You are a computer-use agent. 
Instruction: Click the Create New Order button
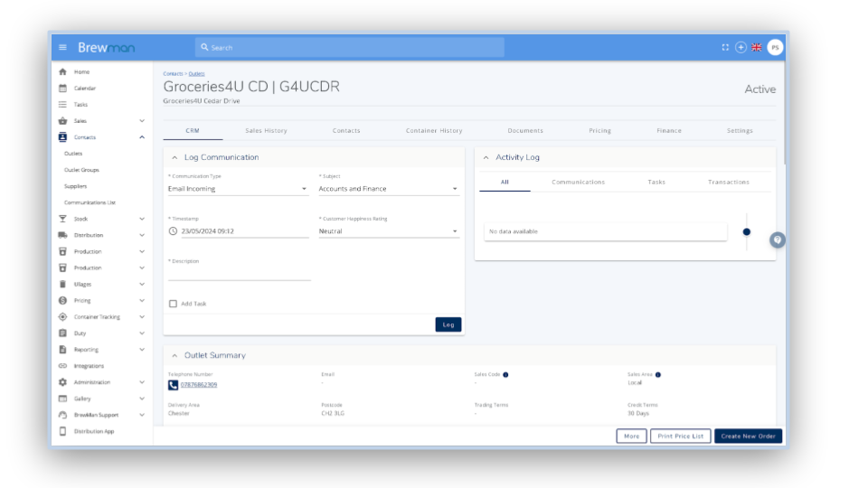point(748,436)
